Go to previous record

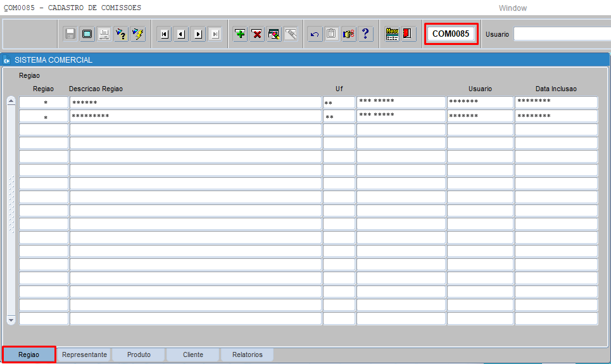pyautogui.click(x=181, y=34)
